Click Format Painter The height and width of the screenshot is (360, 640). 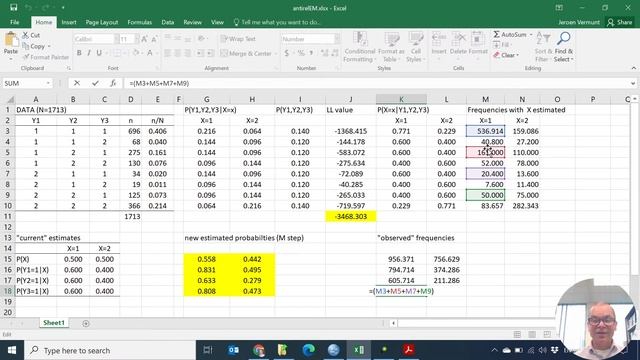tap(46, 57)
